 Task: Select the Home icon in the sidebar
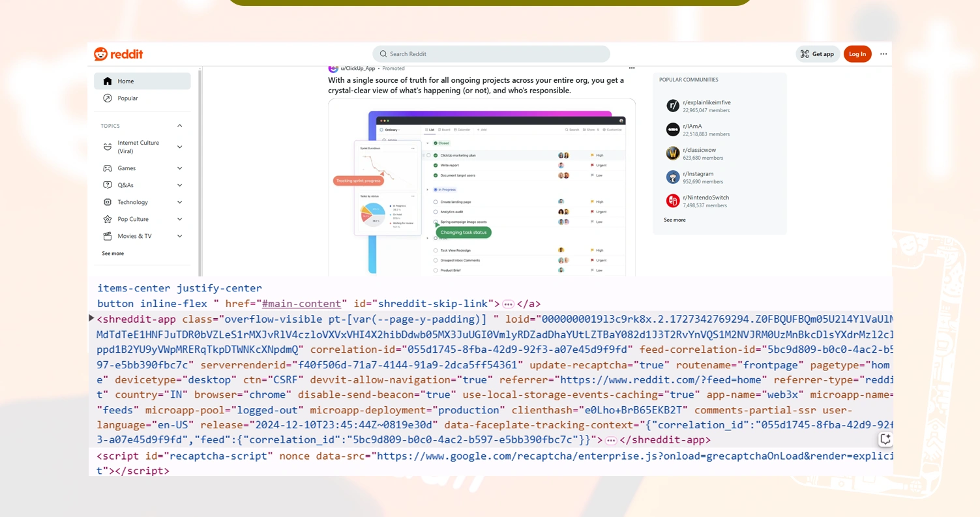pyautogui.click(x=108, y=81)
